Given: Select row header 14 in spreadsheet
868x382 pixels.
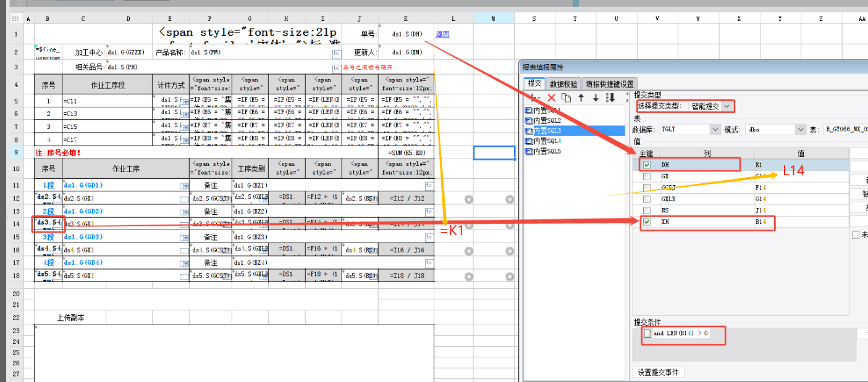Looking at the screenshot, I should click(15, 224).
